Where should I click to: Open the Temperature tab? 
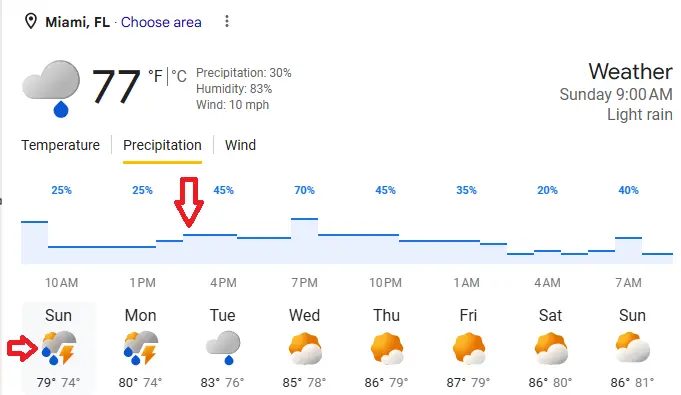click(60, 145)
